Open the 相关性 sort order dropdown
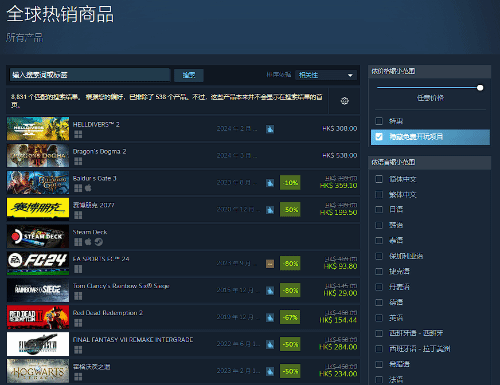The height and width of the screenshot is (385, 500). tap(326, 75)
